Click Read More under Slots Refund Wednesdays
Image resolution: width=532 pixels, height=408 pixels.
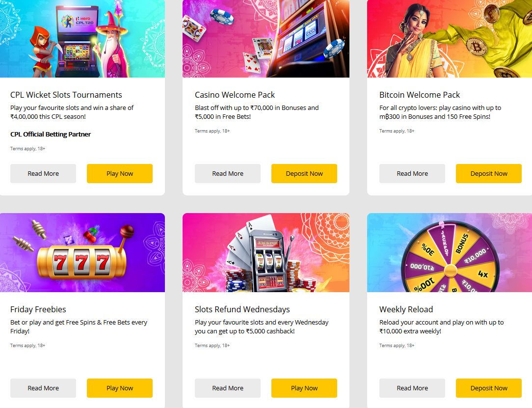click(228, 388)
